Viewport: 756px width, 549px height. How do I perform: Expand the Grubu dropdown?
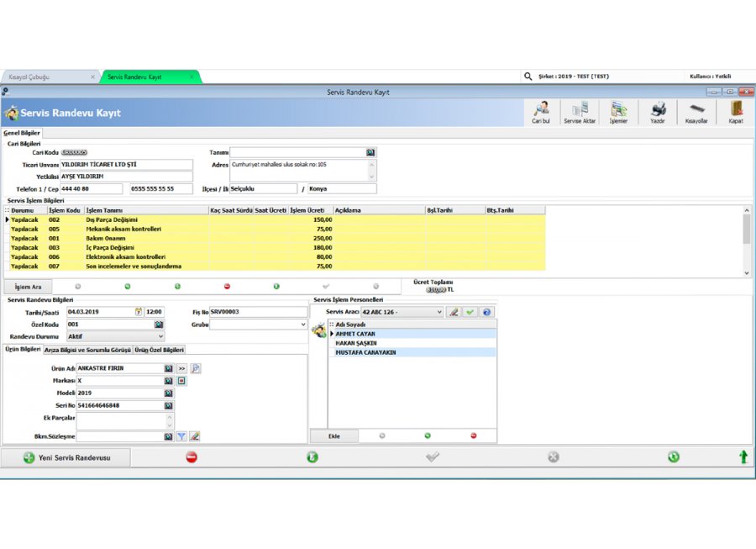click(x=302, y=325)
